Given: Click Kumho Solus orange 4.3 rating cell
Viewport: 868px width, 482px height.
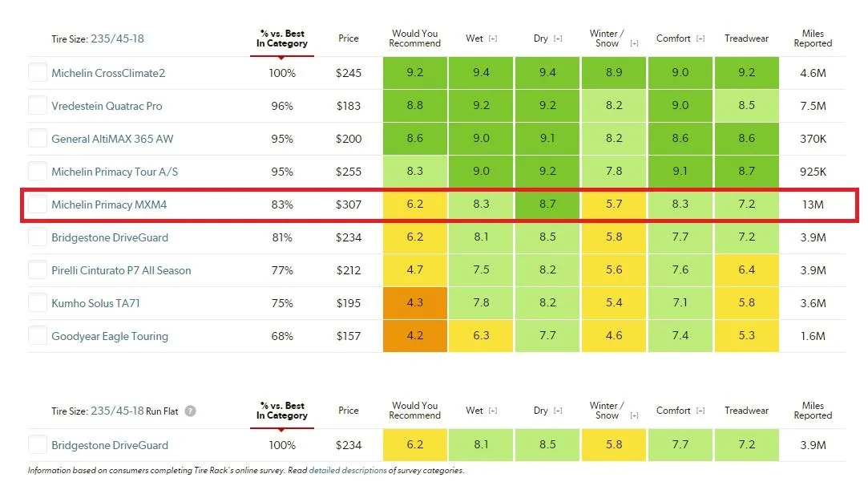Looking at the screenshot, I should click(x=414, y=303).
